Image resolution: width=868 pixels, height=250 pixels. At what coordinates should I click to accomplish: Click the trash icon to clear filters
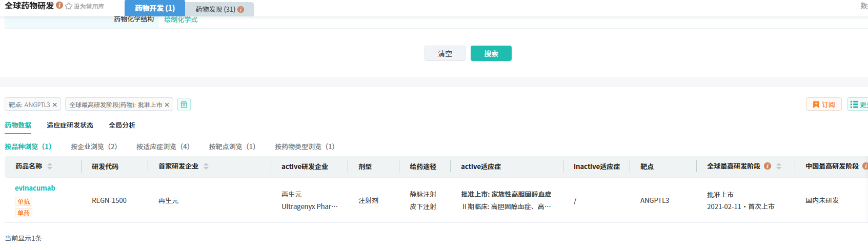[x=184, y=105]
